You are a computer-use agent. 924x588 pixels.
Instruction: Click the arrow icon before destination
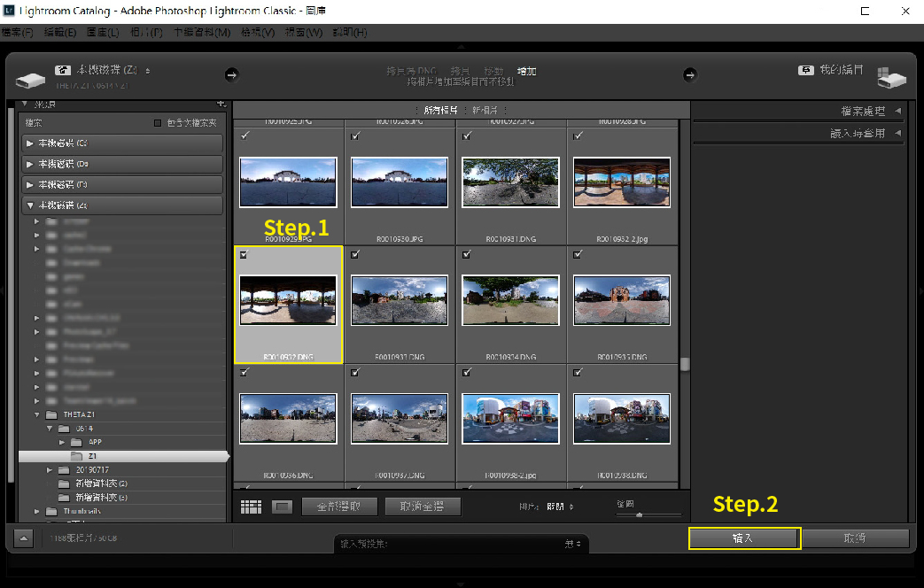click(690, 75)
